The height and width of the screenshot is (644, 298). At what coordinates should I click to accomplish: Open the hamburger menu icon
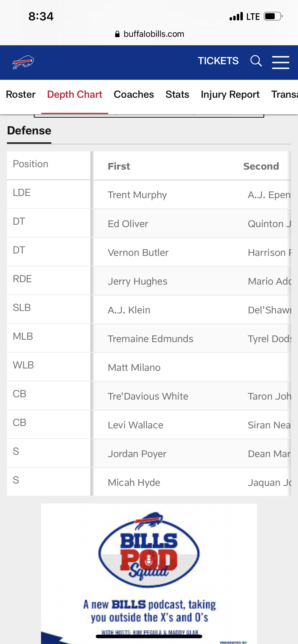(x=281, y=62)
